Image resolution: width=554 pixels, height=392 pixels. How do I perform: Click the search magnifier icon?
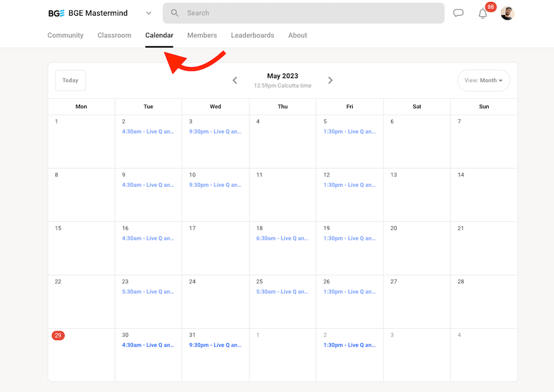click(x=175, y=13)
